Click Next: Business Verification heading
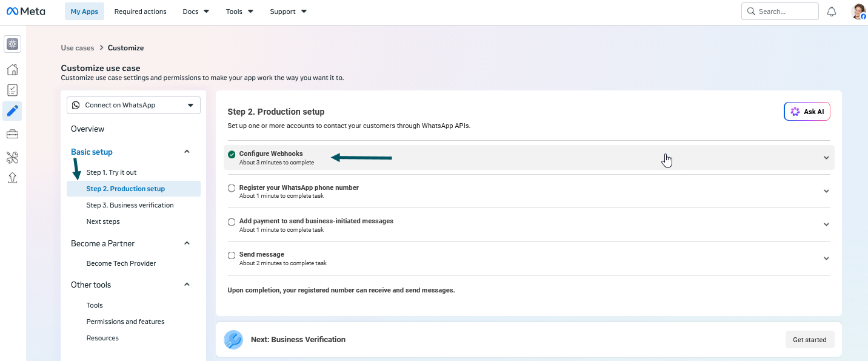Viewport: 868px width, 361px height. pos(298,340)
